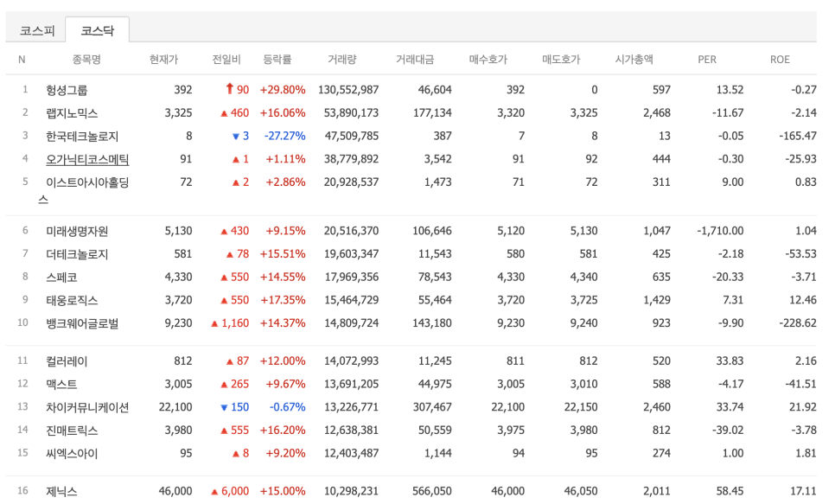The height and width of the screenshot is (504, 835).
Task: Click ROE value 21.92
Action: (x=803, y=407)
